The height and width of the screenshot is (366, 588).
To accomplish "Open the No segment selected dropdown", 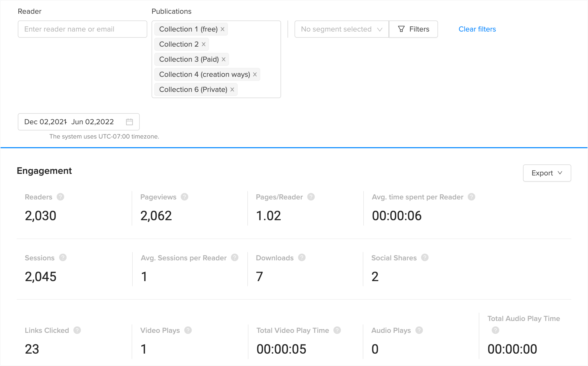I will (341, 29).
